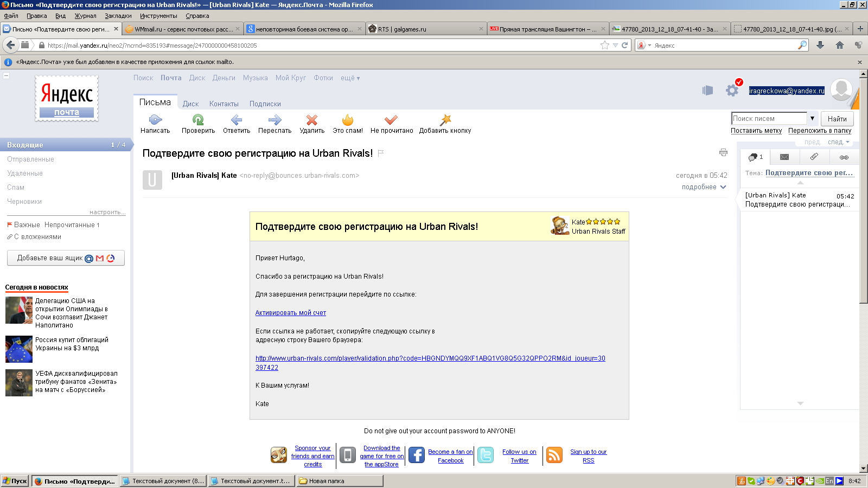The image size is (868, 488).
Task: Open the Входящие inbox folder
Action: (x=65, y=145)
